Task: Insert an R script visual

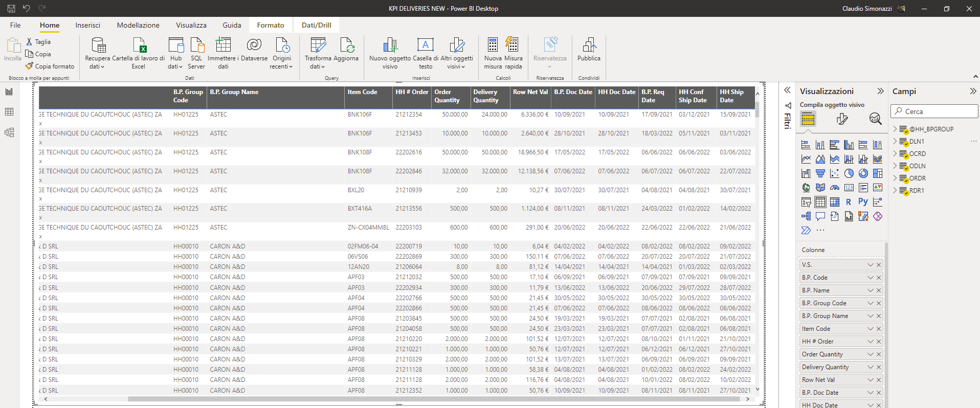Action: pyautogui.click(x=849, y=202)
